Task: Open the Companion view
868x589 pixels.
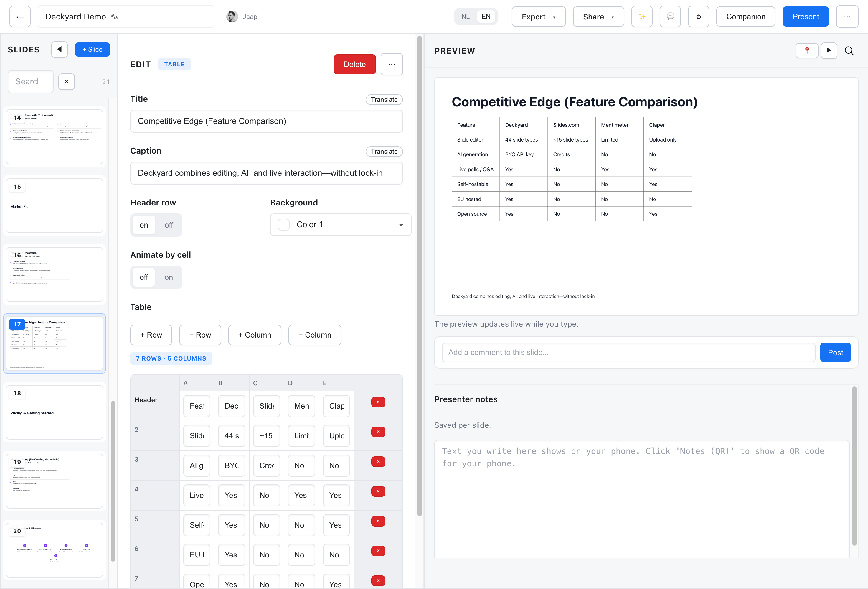Action: (x=745, y=17)
